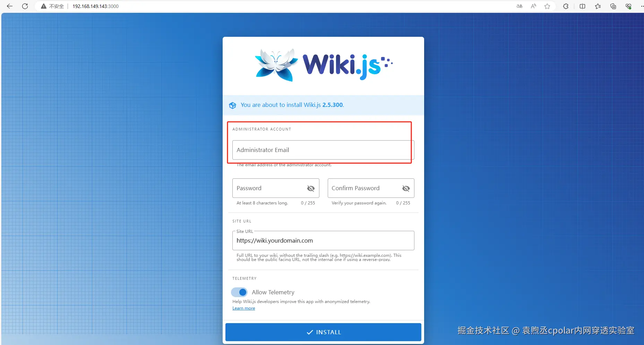644x345 pixels.
Task: Add page to favorites star
Action: point(547,6)
